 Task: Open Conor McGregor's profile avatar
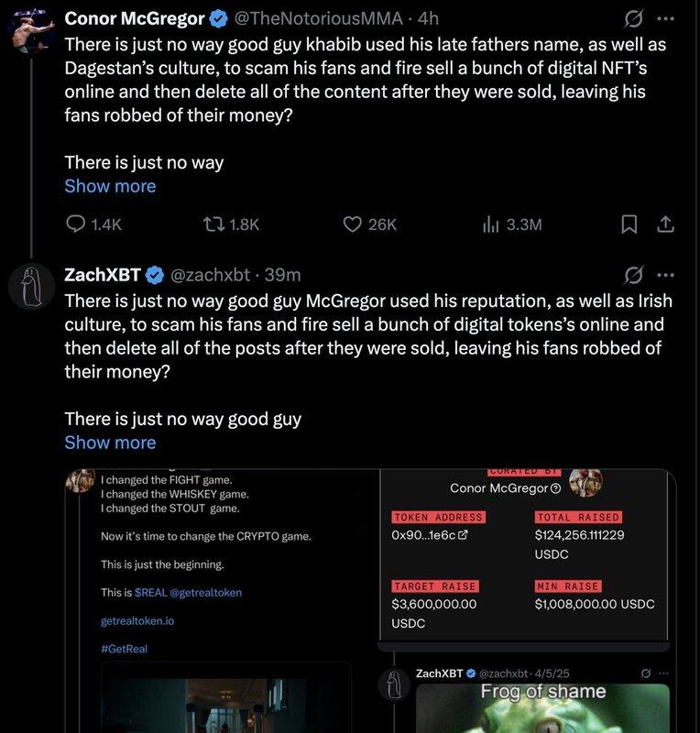point(32,27)
